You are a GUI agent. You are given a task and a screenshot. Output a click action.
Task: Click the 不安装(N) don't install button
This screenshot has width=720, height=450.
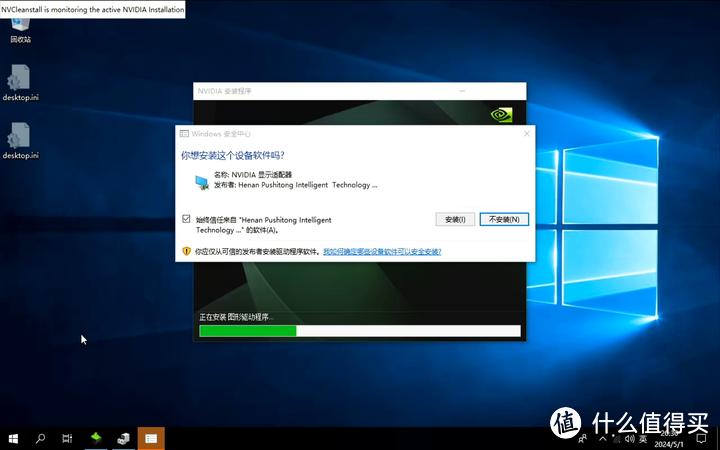tap(505, 219)
